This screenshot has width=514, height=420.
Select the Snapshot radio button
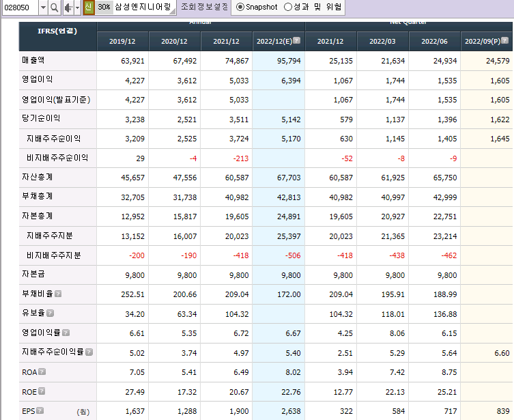click(240, 7)
